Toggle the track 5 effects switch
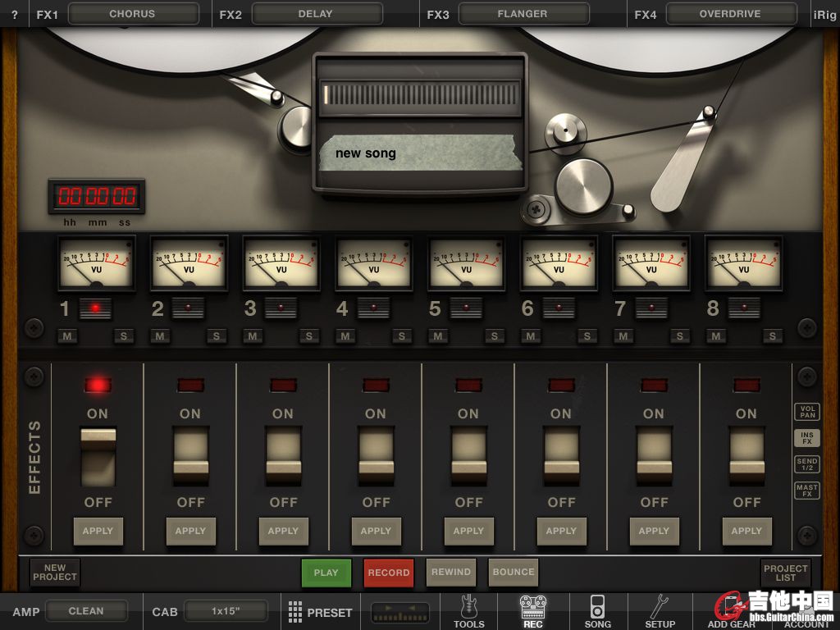The width and height of the screenshot is (840, 630). click(x=468, y=457)
